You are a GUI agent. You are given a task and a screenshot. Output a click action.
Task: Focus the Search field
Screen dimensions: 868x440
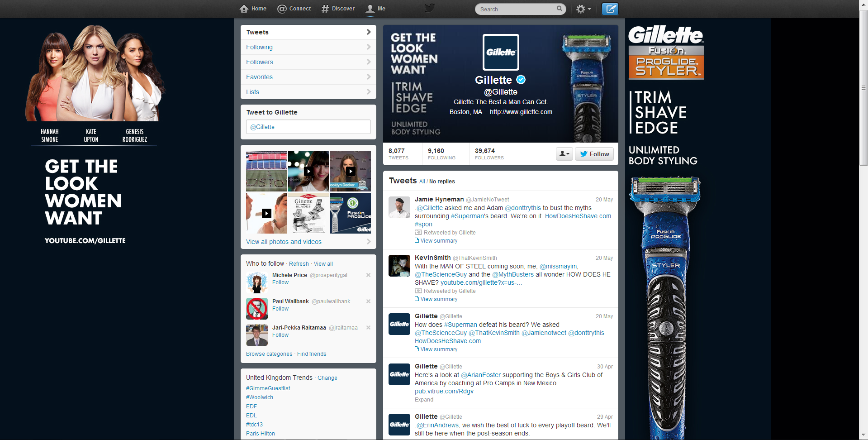520,9
